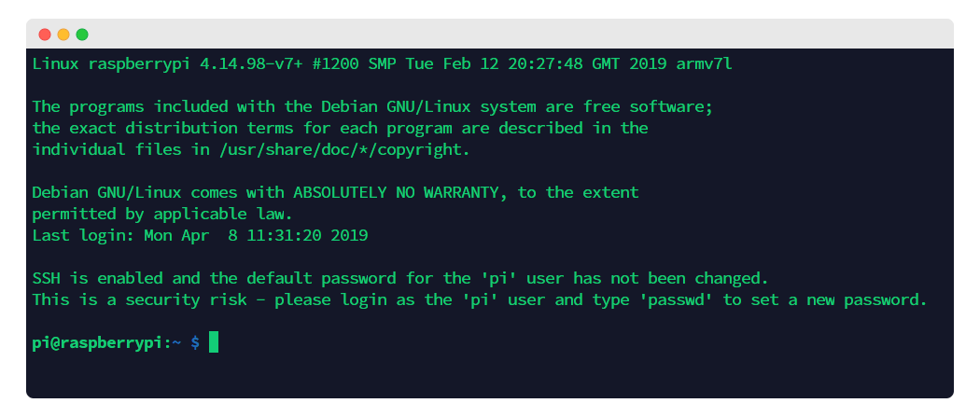Click the 'SSH is enabled' warning line
Viewport: 980px width, 417px height.
coord(400,278)
